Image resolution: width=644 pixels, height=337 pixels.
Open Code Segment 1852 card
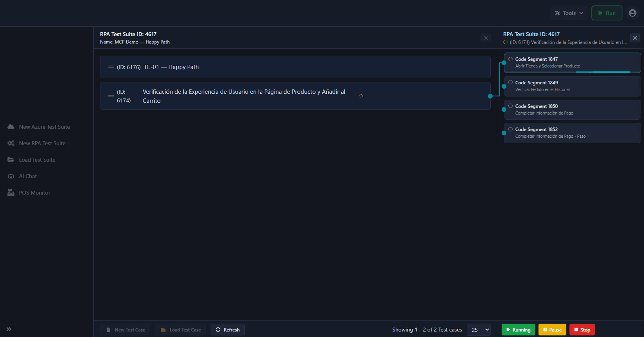click(x=572, y=133)
